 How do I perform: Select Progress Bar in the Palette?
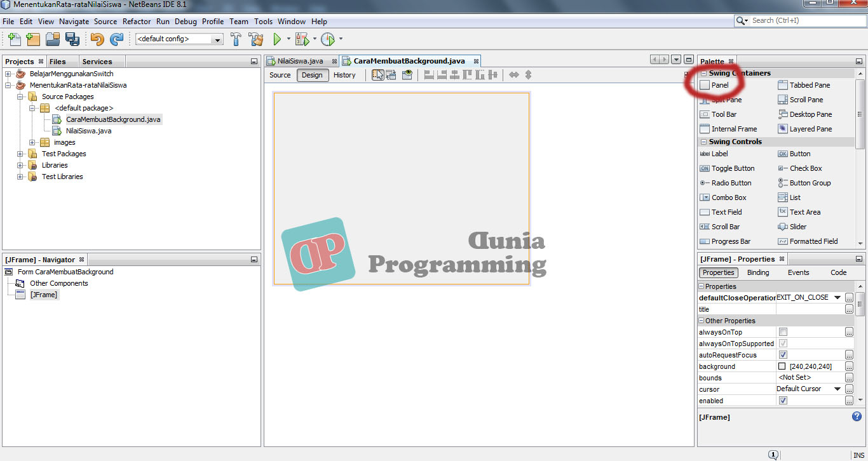coord(725,241)
